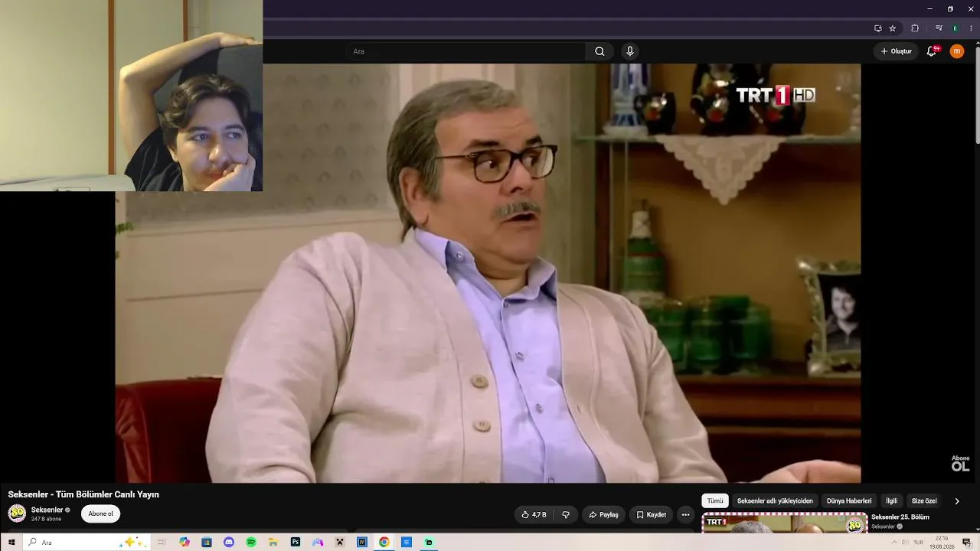Select the Size özel filter chip
This screenshot has width=980, height=551.
(x=924, y=501)
